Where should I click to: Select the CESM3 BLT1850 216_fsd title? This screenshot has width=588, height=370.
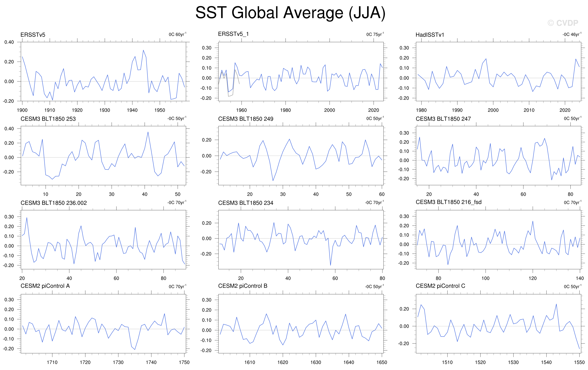(449, 202)
